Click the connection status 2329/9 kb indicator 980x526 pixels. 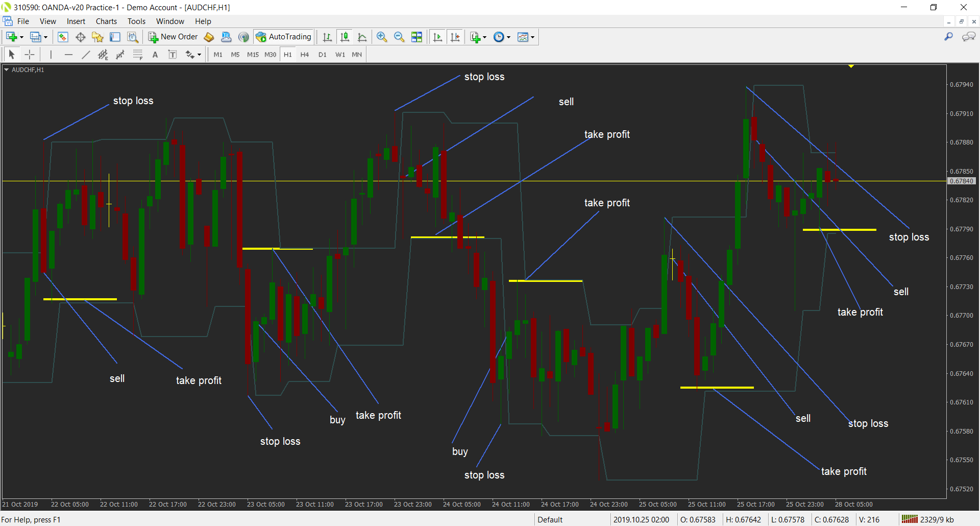coord(927,519)
